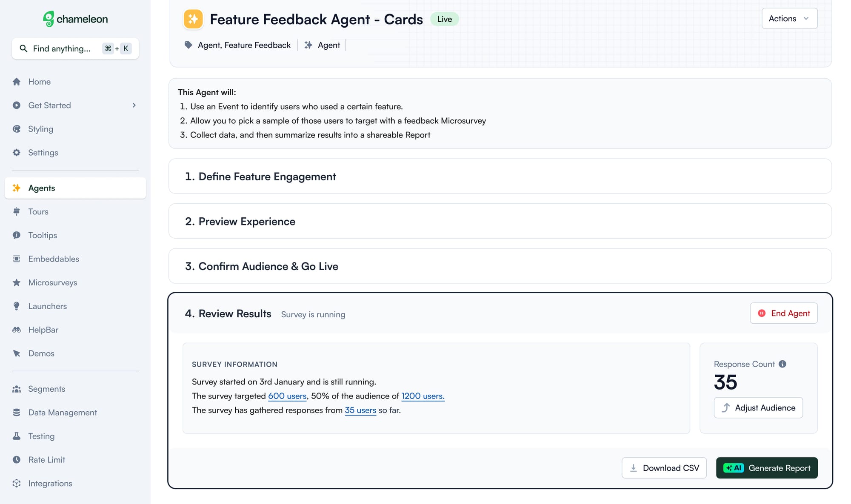
Task: Click the End Agent button
Action: point(784,313)
